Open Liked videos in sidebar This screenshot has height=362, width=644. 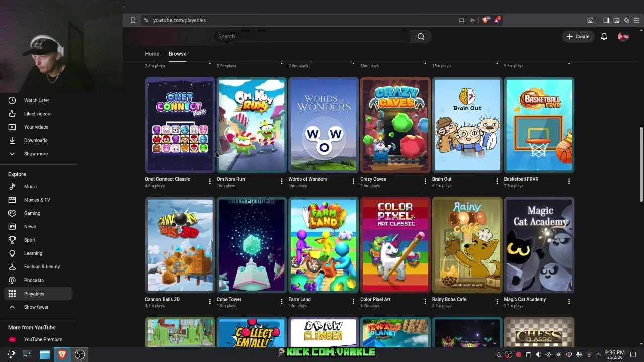pyautogui.click(x=36, y=114)
